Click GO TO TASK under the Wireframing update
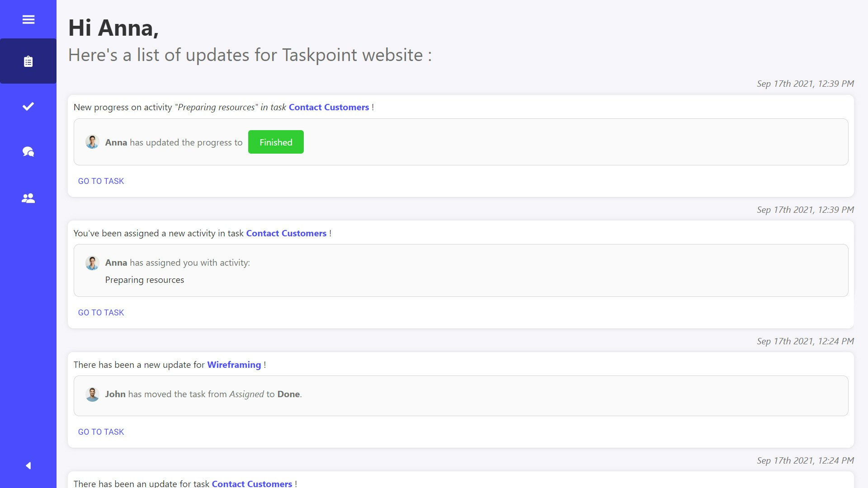Viewport: 868px width, 488px height. 101,432
